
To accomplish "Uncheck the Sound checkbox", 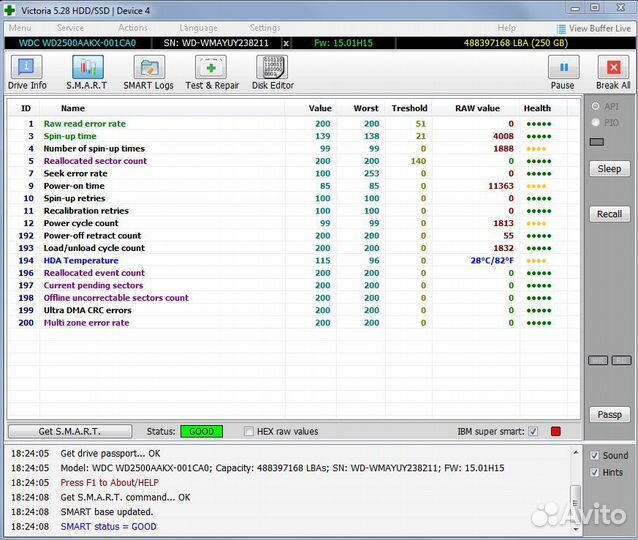I will coord(594,456).
